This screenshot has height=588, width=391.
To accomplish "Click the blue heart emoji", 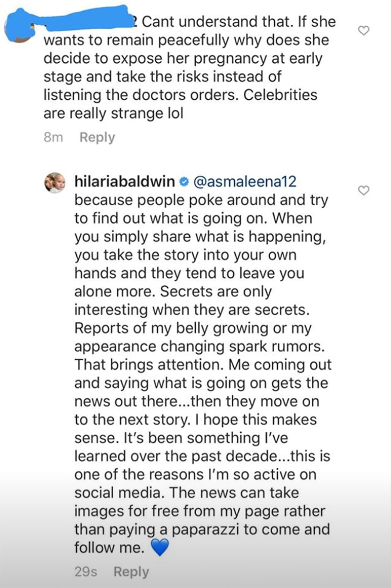I will (x=160, y=547).
